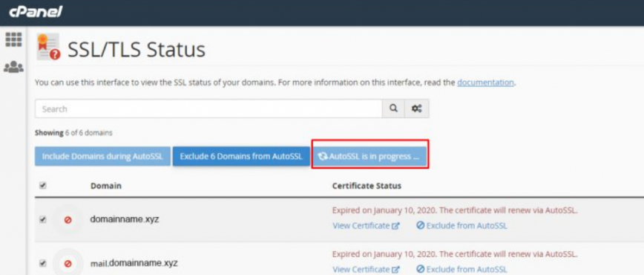Click the AutoSSL is in progress button
Screen dimensions: 644x275
coord(370,156)
